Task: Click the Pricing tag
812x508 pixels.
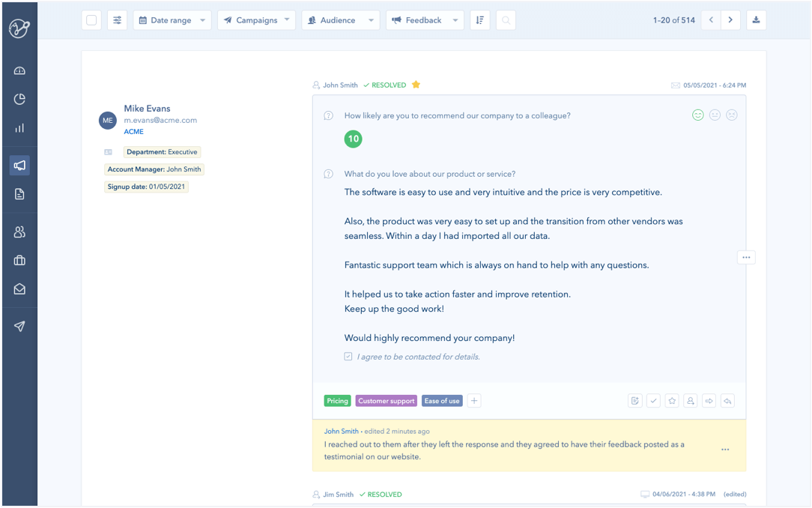Action: 337,401
